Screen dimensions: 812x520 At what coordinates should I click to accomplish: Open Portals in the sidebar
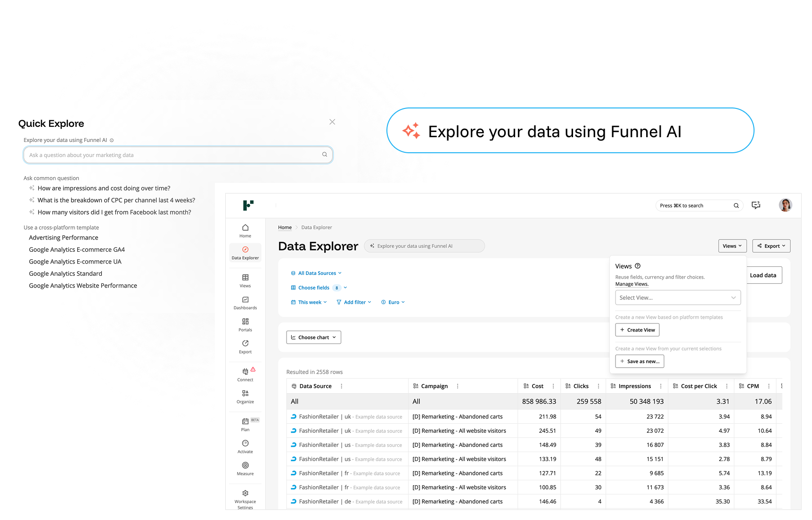coord(245,325)
